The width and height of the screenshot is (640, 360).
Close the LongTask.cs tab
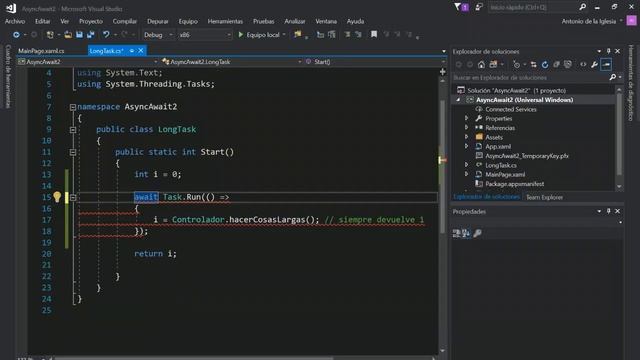click(141, 51)
